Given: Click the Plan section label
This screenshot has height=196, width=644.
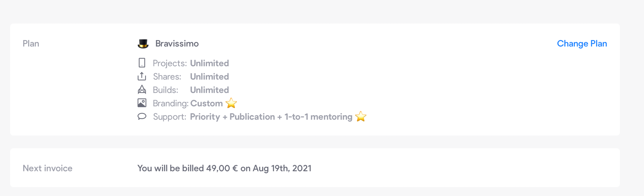Looking at the screenshot, I should 31,44.
